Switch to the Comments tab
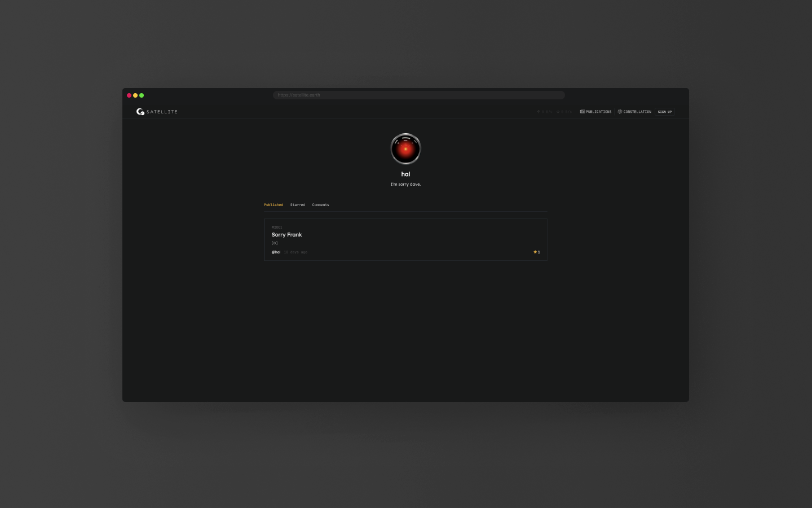Image resolution: width=812 pixels, height=508 pixels. [x=320, y=205]
